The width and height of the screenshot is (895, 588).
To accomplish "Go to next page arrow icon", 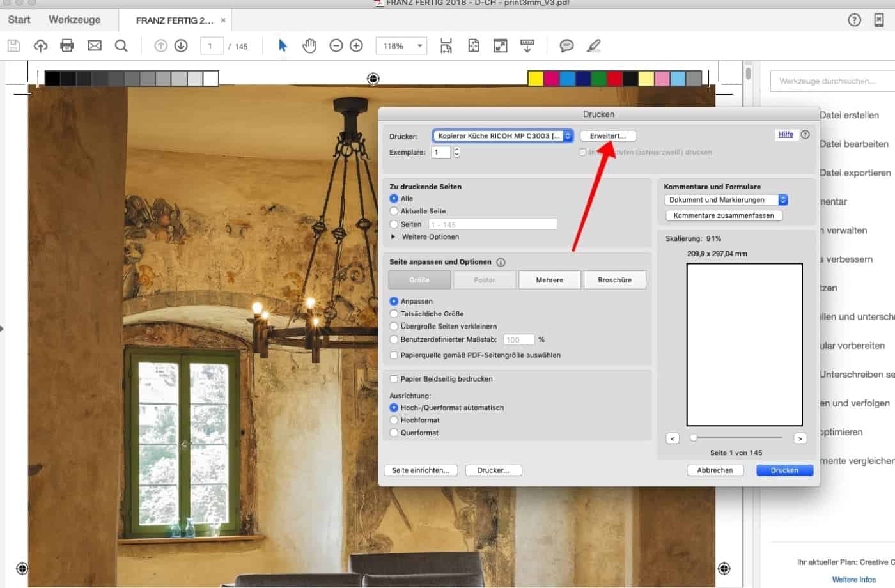I will [x=181, y=45].
